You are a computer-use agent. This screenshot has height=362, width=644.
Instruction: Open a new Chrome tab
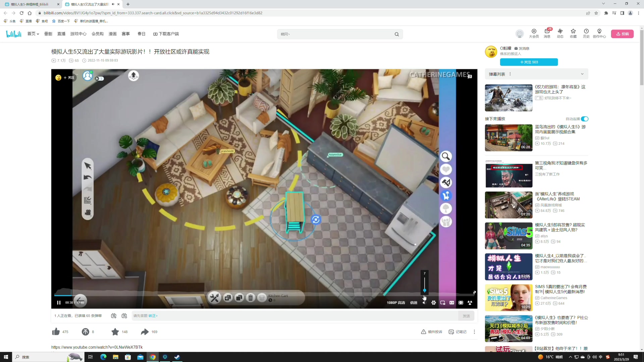128,4
